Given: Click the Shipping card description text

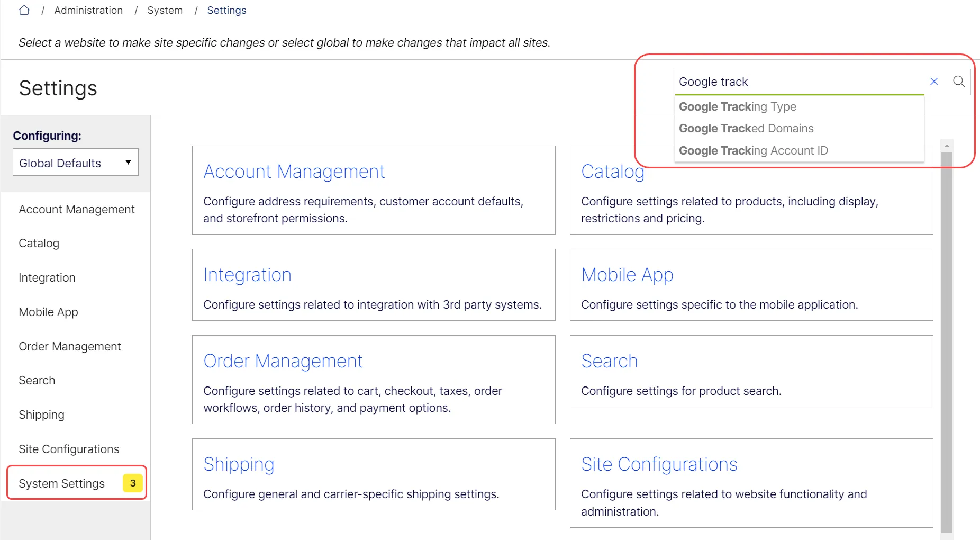Looking at the screenshot, I should click(351, 494).
